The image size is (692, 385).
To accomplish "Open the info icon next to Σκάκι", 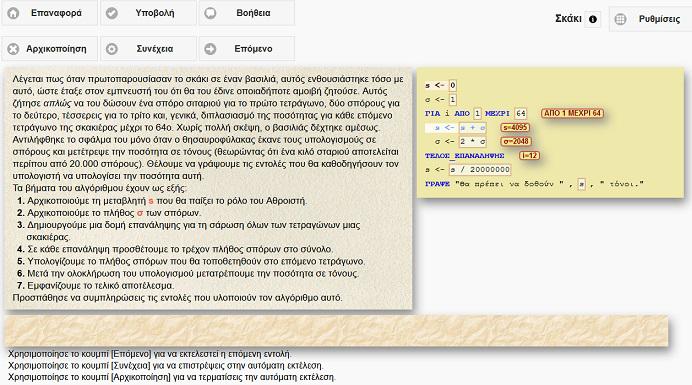I will point(593,19).
